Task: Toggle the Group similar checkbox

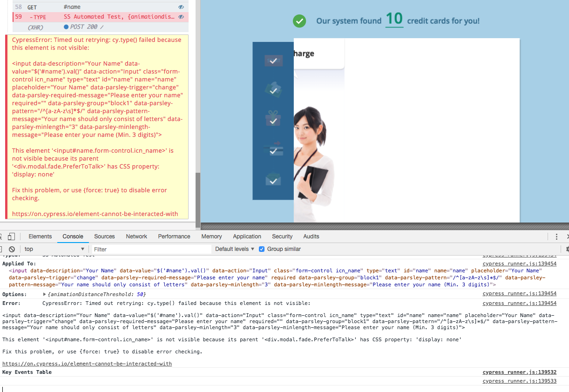Action: [x=262, y=249]
